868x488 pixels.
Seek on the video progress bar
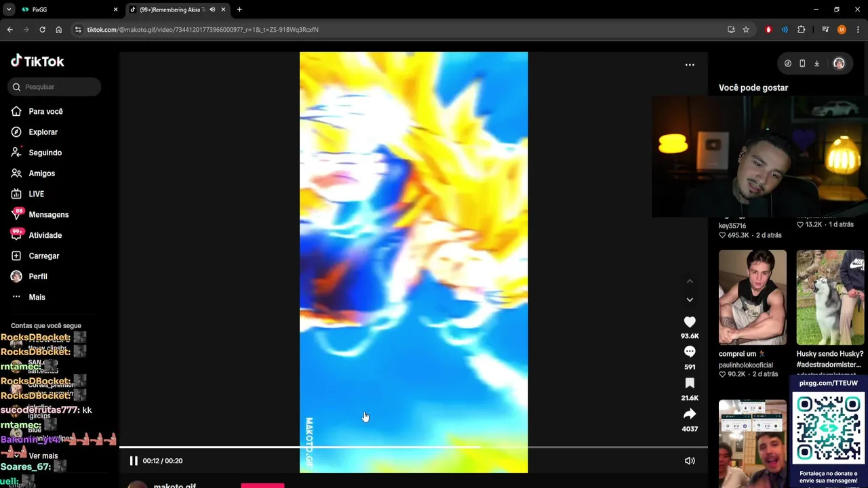[x=414, y=447]
